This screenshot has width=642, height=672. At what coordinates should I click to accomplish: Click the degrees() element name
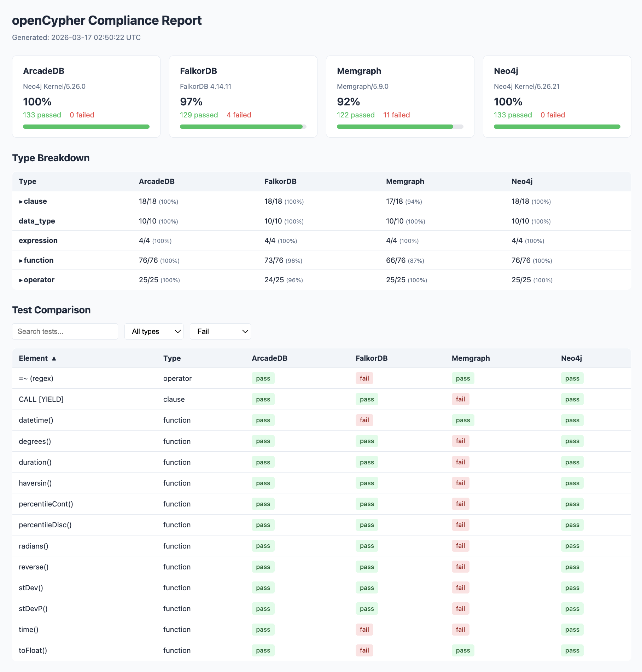click(x=35, y=441)
